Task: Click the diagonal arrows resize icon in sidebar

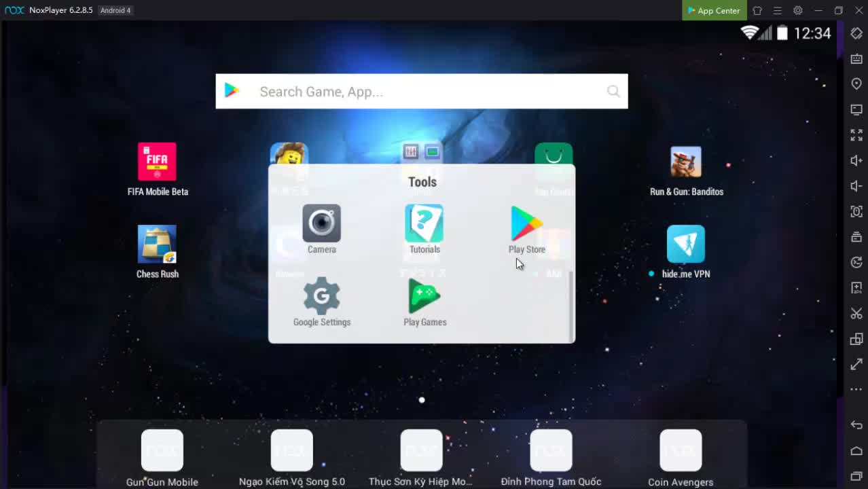Action: [x=856, y=364]
